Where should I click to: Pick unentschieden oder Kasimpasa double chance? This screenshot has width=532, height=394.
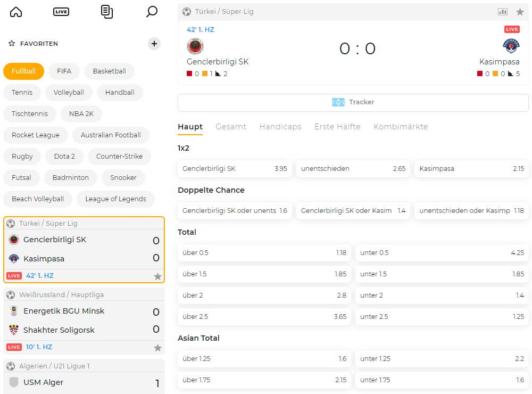click(471, 211)
